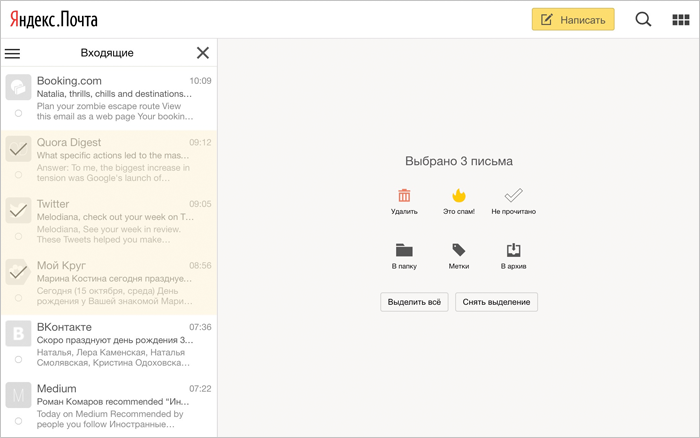Toggle unread dot on ВКонтакте message
This screenshot has width=700, height=438.
[18, 359]
